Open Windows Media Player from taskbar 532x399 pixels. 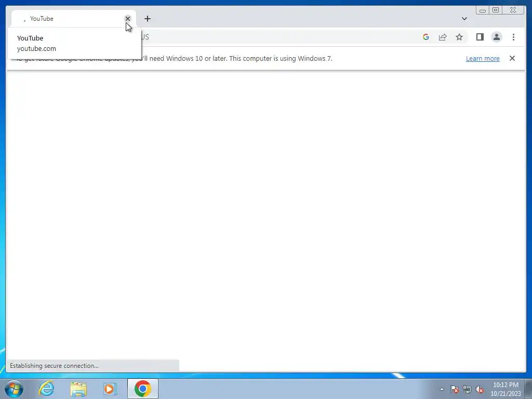pos(110,389)
